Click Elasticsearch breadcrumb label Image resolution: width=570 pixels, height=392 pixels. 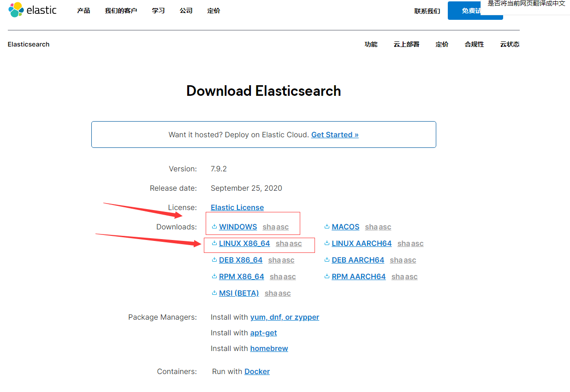29,44
